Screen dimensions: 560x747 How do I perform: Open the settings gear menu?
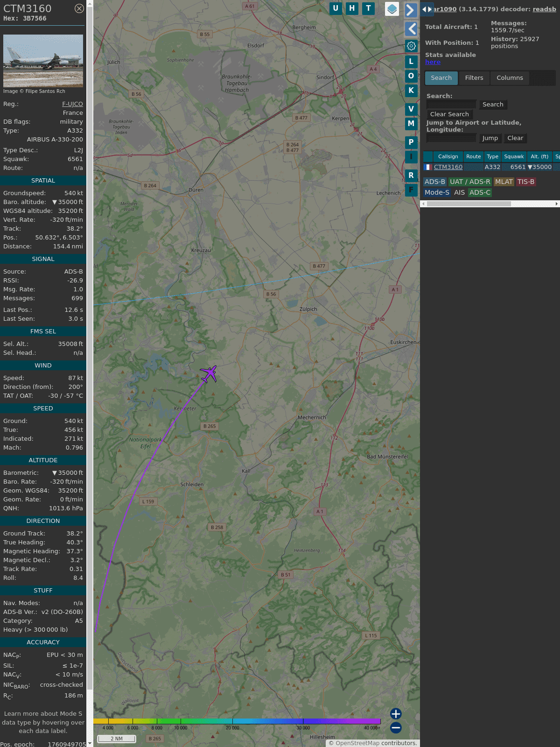(411, 46)
